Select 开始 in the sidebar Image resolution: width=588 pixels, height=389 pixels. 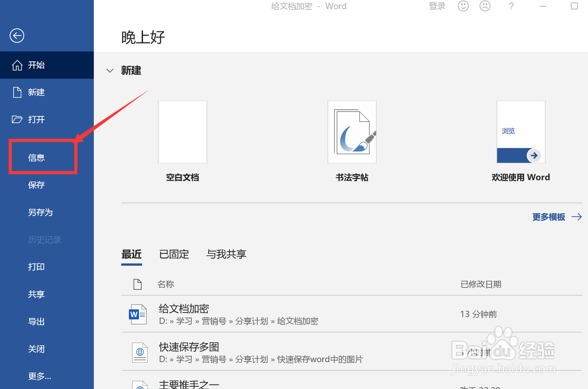(x=47, y=65)
